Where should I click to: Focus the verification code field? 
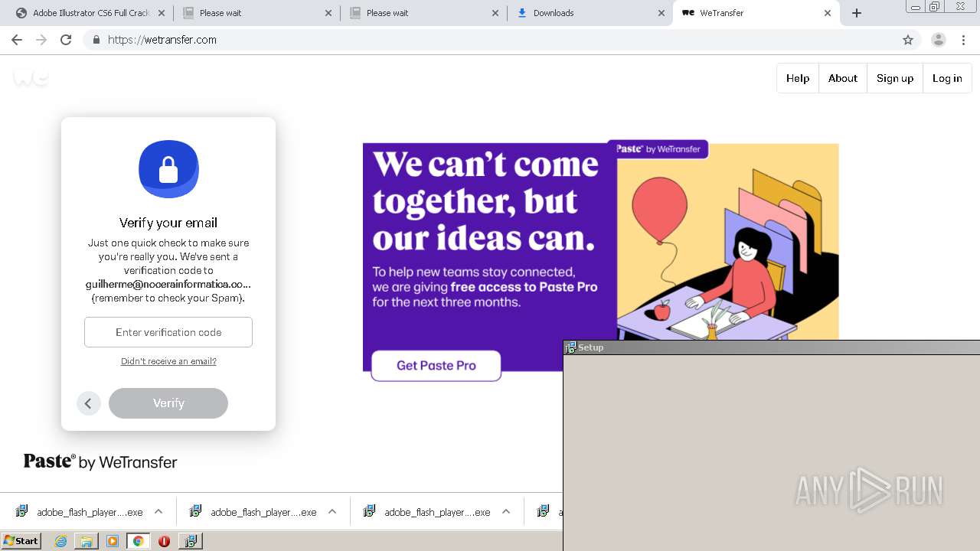click(168, 332)
